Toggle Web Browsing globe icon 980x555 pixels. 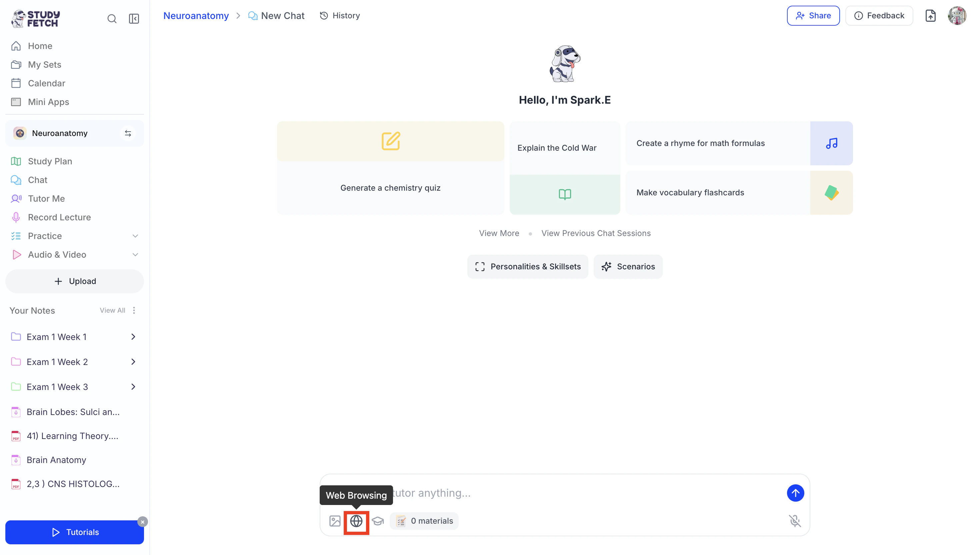pyautogui.click(x=356, y=521)
